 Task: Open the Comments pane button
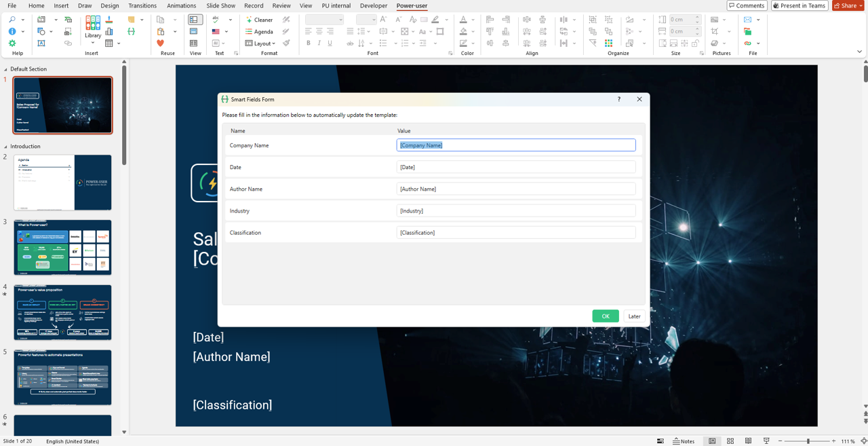747,5
